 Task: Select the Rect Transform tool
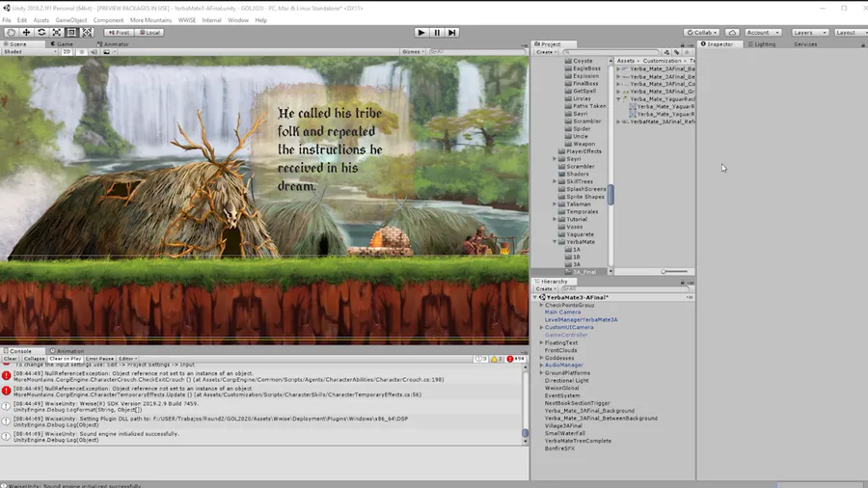click(x=72, y=33)
